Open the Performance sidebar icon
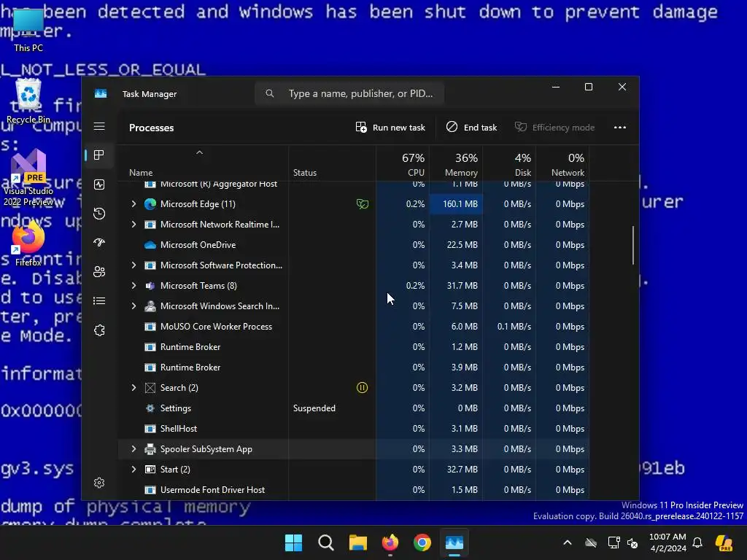Screen dimensions: 747x560 [x=99, y=184]
